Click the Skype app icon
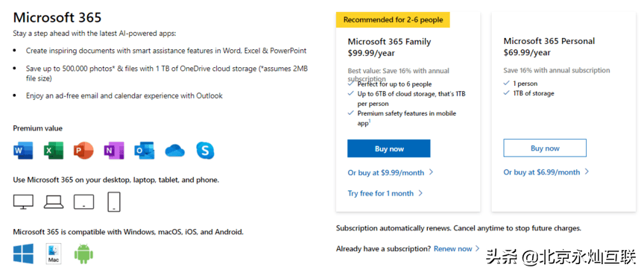This screenshot has width=644, height=273. [x=205, y=151]
